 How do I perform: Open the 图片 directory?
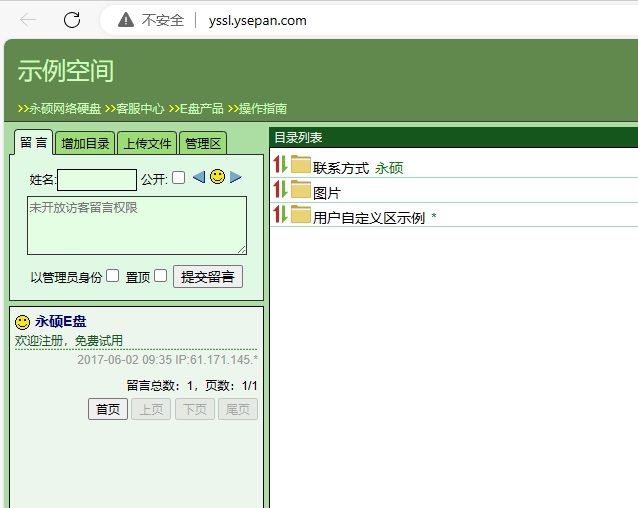click(x=327, y=193)
